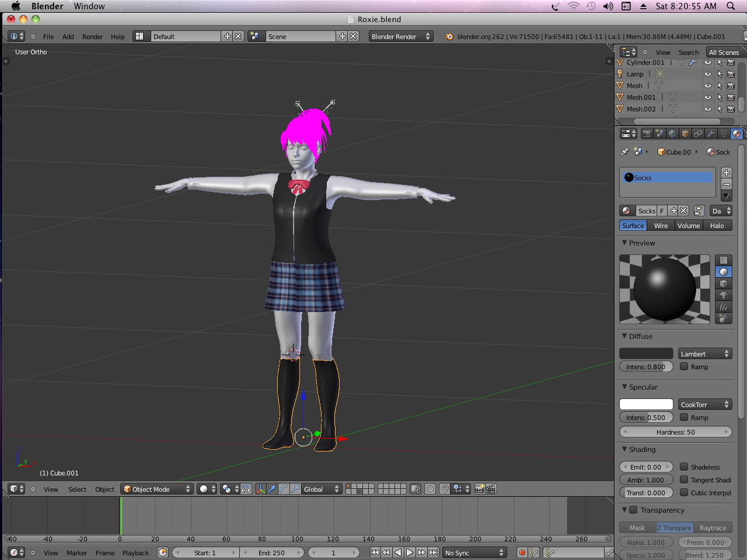Hide the Lamp object in outliner
Viewport: 747px width, 560px height.
(x=708, y=74)
